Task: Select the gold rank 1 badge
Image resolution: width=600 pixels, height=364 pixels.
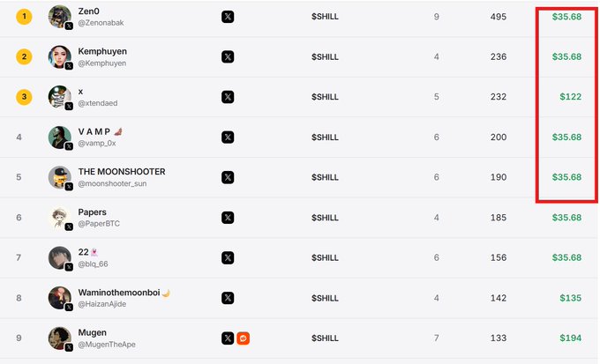Action: [x=24, y=17]
